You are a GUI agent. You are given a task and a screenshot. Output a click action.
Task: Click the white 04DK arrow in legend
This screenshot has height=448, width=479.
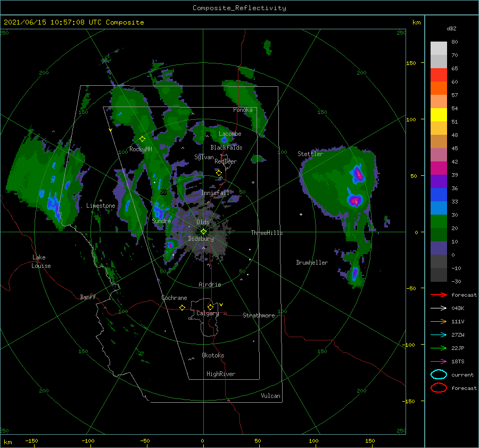coord(439,308)
